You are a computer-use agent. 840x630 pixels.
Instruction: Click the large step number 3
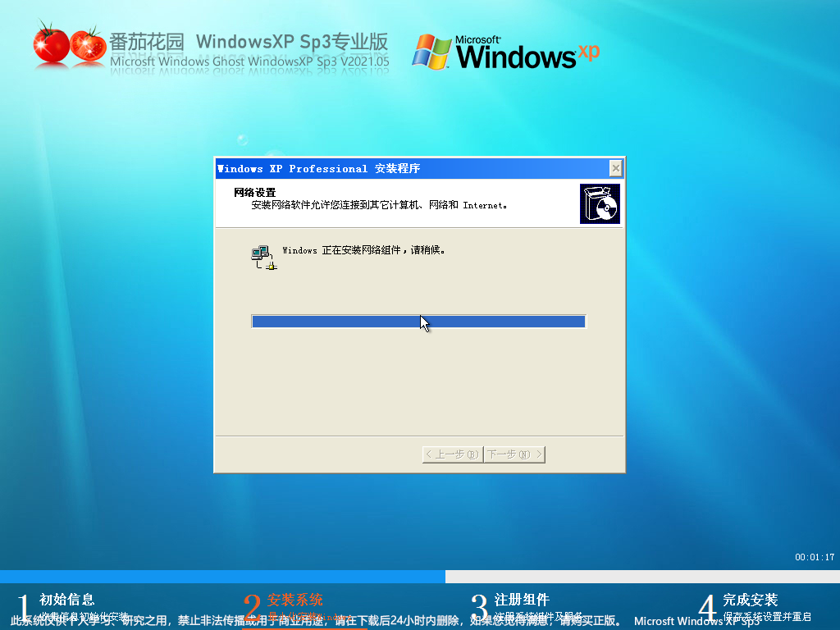[480, 608]
